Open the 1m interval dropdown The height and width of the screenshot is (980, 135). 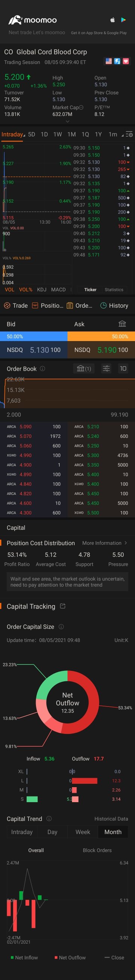pos(115,134)
